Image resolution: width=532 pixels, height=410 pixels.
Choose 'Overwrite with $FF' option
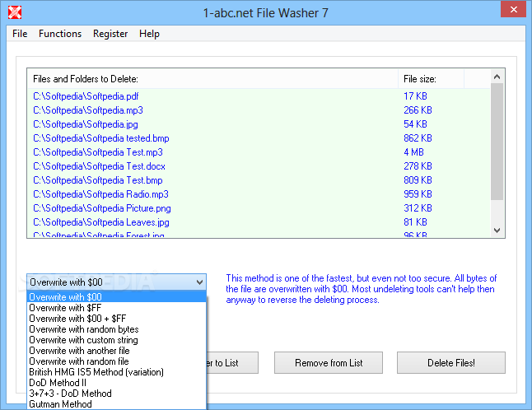point(116,308)
